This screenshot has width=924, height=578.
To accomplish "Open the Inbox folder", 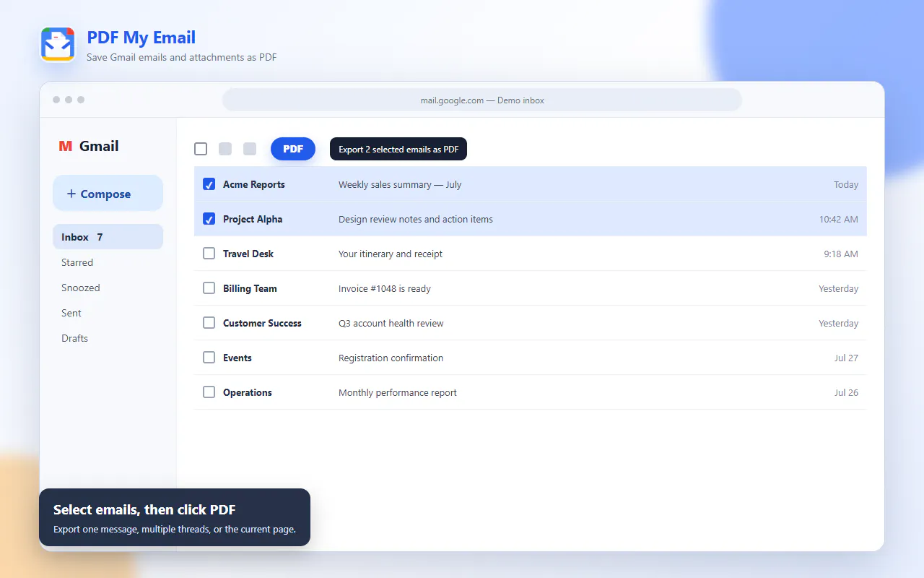I will click(x=108, y=237).
